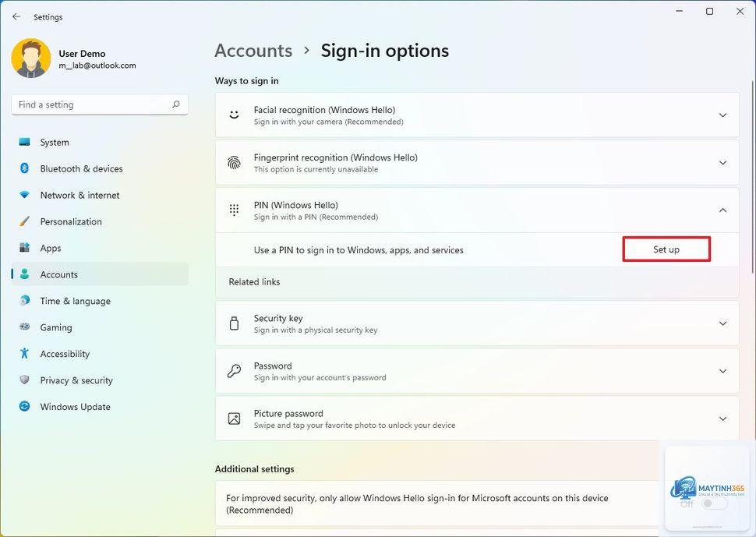Maximize the Settings window
Image resolution: width=756 pixels, height=537 pixels.
pos(710,11)
